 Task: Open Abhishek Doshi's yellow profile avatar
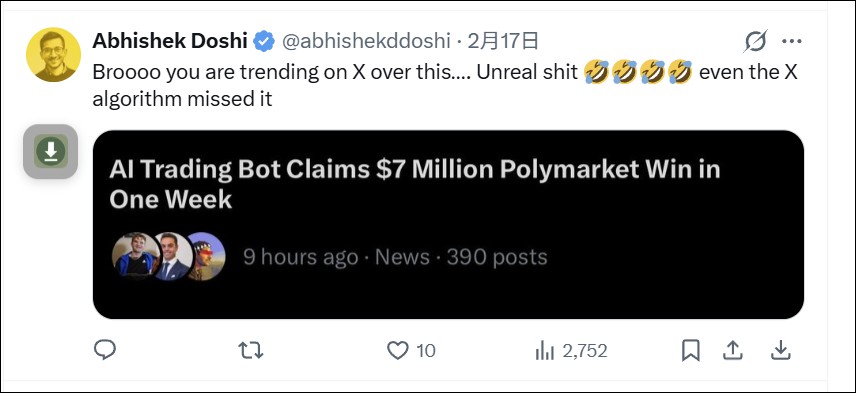(x=54, y=55)
